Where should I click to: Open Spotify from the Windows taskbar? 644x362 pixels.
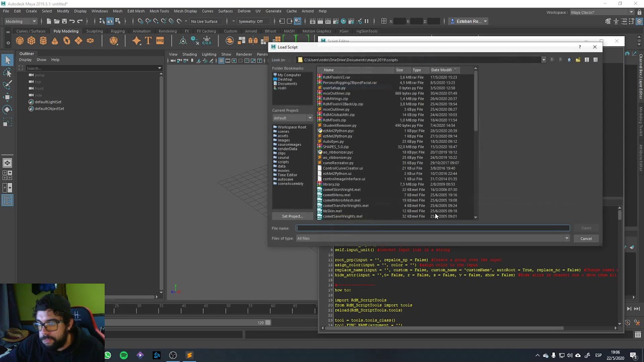click(x=124, y=355)
